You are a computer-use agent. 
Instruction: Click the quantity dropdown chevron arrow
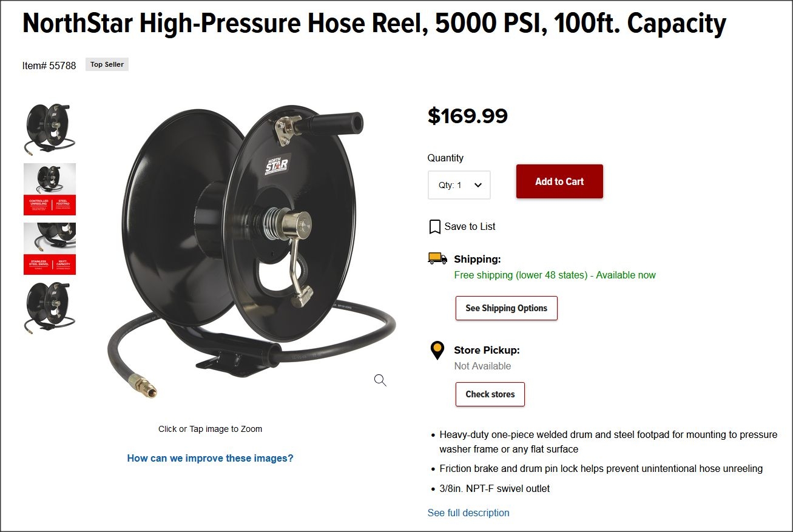[x=477, y=185]
